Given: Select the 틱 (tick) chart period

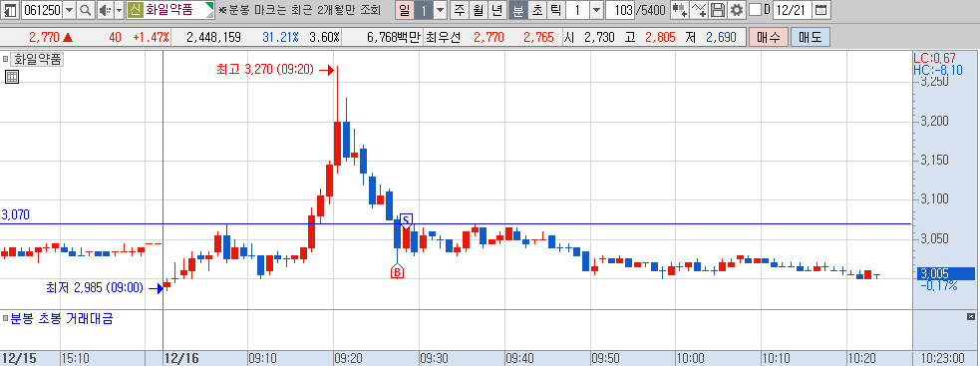Looking at the screenshot, I should click(555, 10).
